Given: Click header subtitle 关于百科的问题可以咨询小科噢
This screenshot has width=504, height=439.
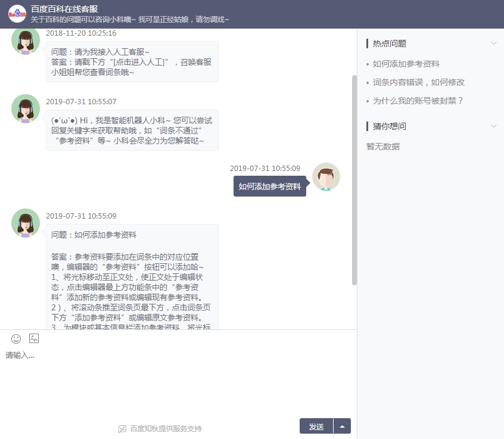Looking at the screenshot, I should point(130,19).
